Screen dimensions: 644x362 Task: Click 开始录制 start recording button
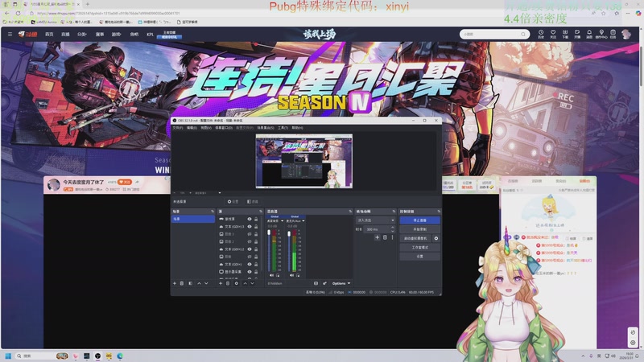(x=419, y=229)
